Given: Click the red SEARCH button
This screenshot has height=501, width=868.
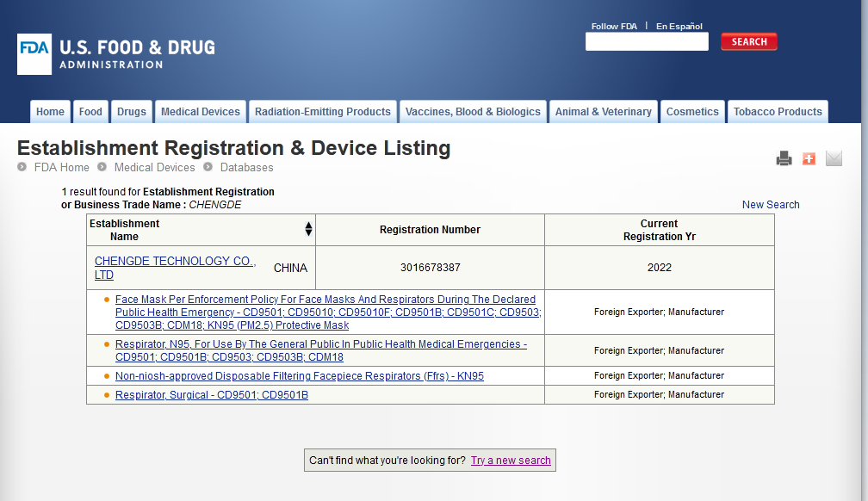Looking at the screenshot, I should (x=749, y=41).
